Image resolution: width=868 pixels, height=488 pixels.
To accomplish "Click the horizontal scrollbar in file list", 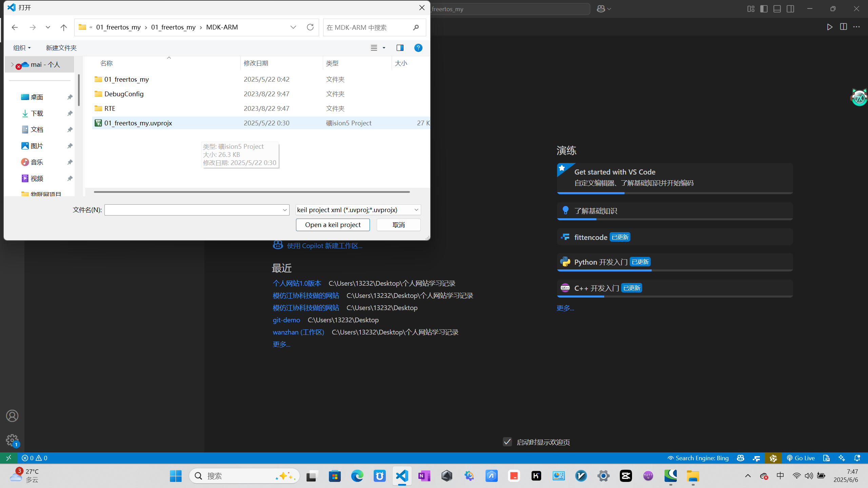I will [x=252, y=192].
